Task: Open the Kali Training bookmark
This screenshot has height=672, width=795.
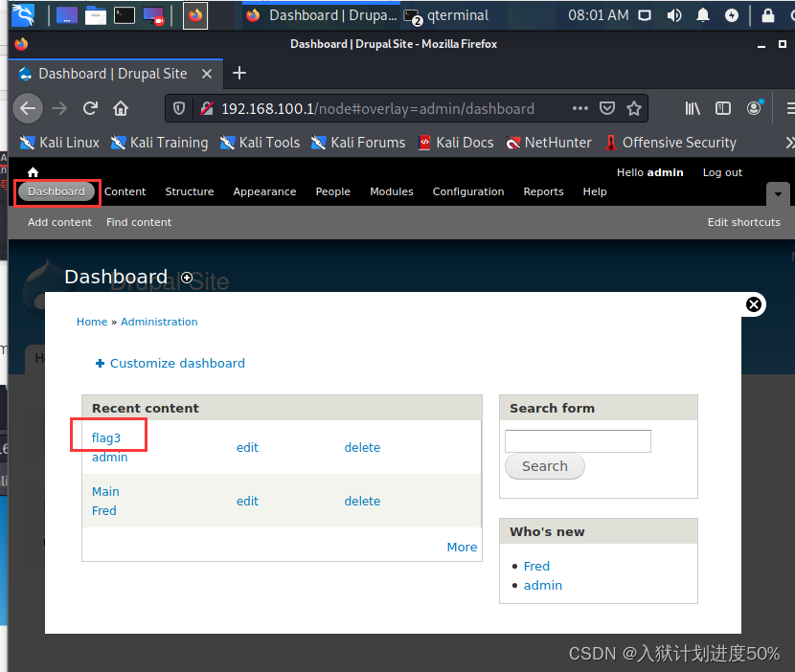Action: 159,143
